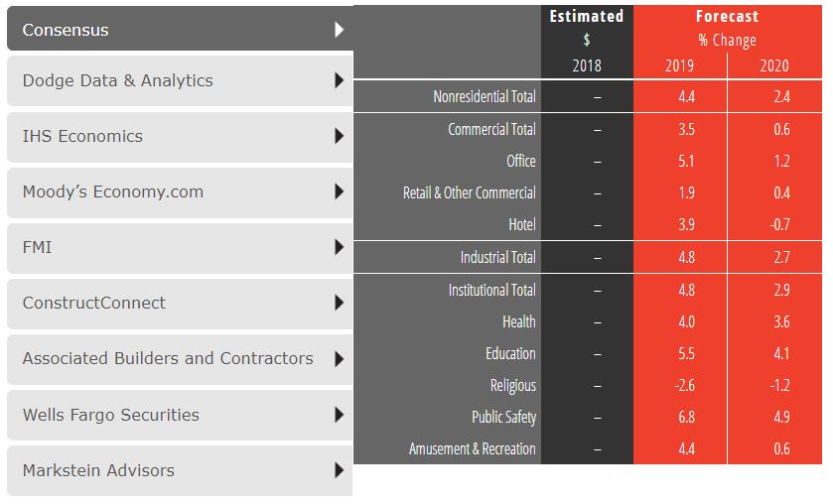Click the arrow next to Moody's Economy.com
The height and width of the screenshot is (504, 833).
click(340, 191)
